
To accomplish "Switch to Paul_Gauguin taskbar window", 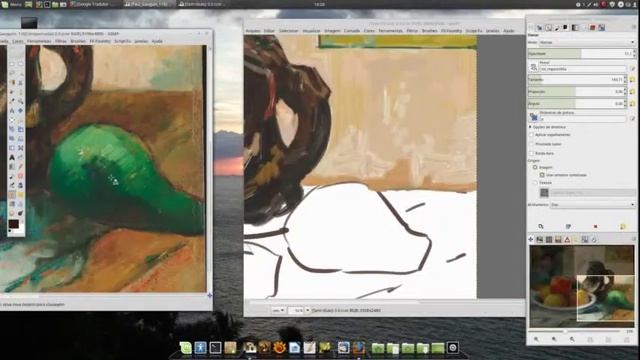I will point(149,4).
